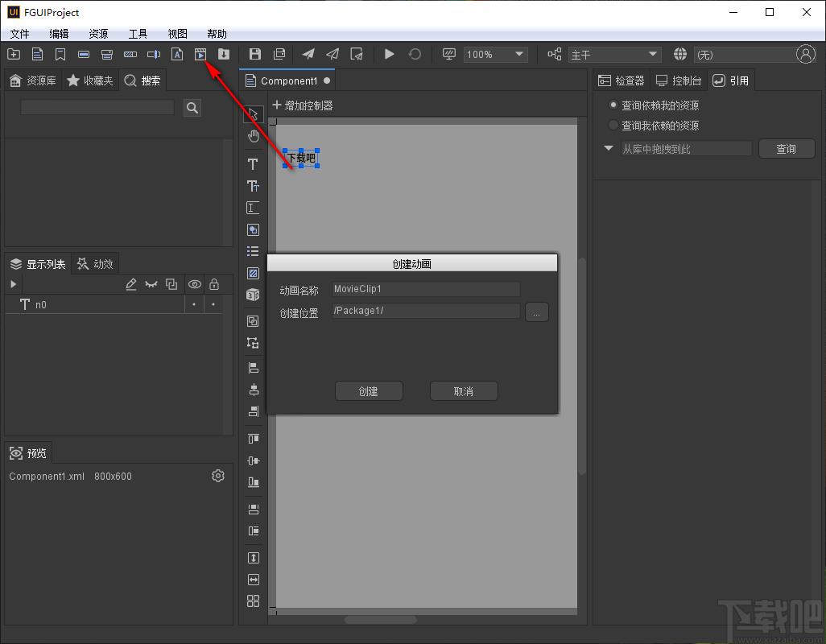This screenshot has height=644, width=826.
Task: Click the new combo box icon
Action: tap(107, 54)
